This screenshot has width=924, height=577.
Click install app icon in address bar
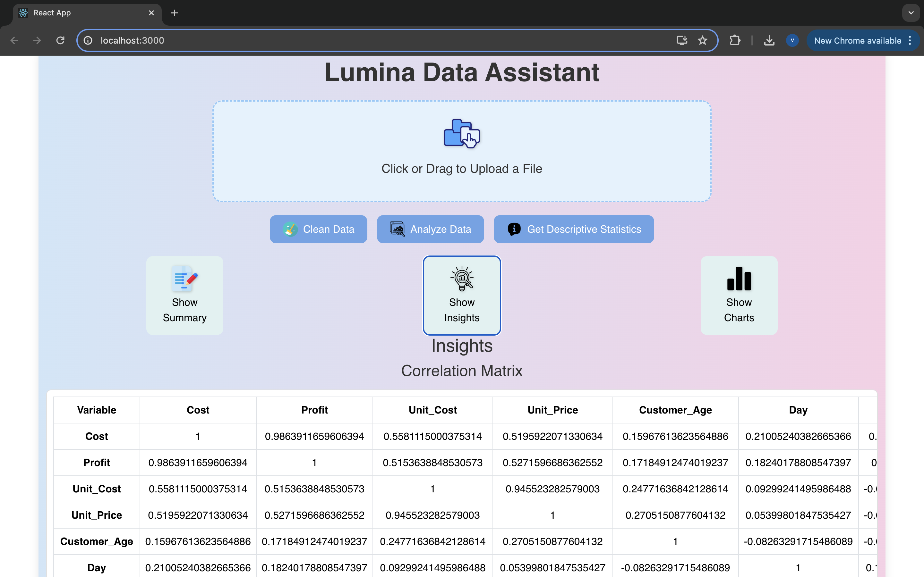[681, 40]
